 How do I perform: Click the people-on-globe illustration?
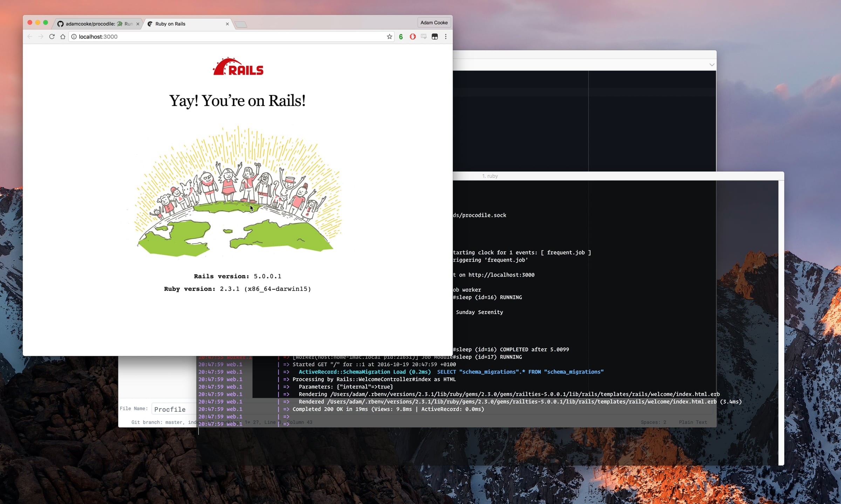click(238, 192)
